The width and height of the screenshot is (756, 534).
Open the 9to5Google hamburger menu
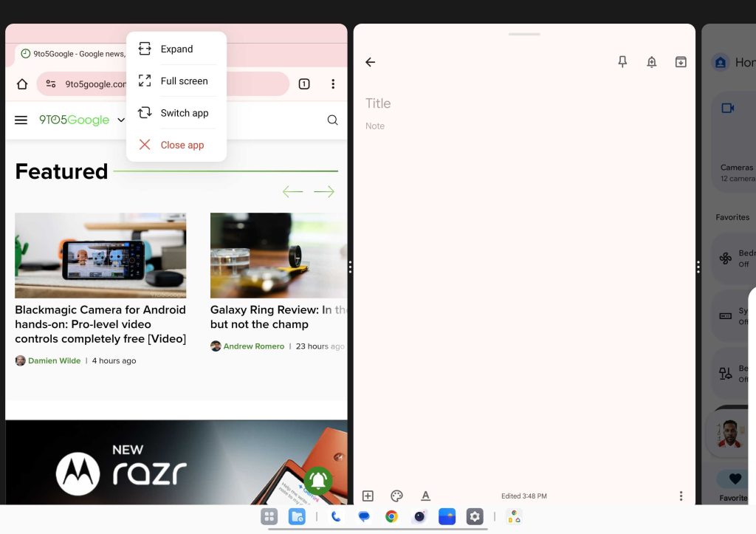(x=21, y=120)
